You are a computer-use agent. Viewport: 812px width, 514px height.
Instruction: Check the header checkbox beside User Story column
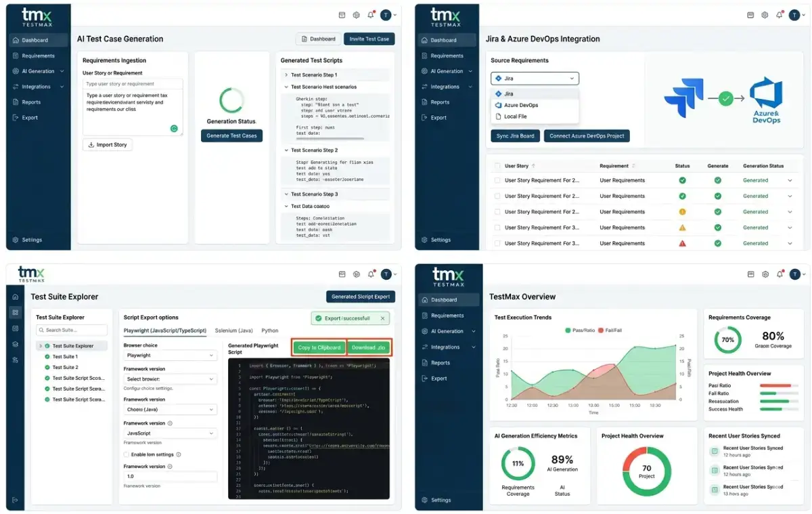click(x=497, y=166)
